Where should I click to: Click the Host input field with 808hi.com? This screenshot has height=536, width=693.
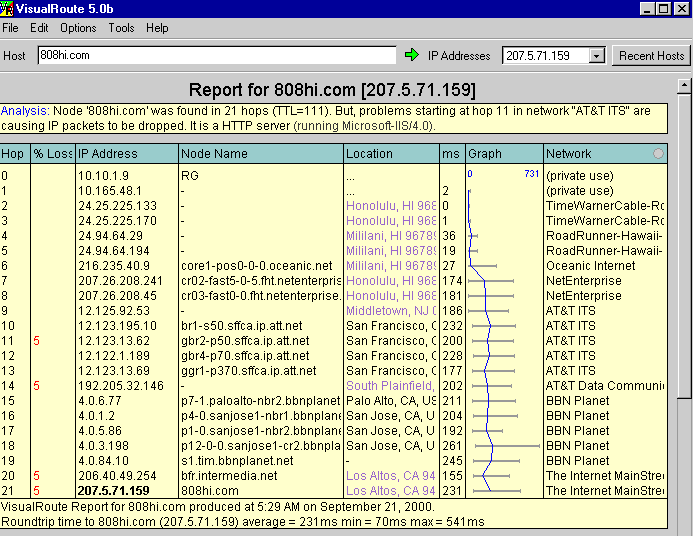point(217,55)
